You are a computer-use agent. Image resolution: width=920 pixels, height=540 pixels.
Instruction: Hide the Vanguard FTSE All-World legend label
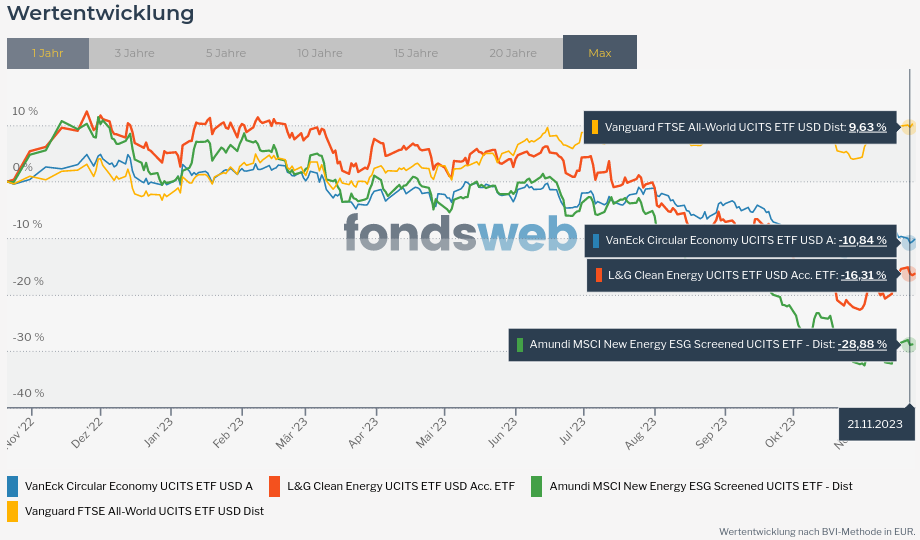point(144,511)
